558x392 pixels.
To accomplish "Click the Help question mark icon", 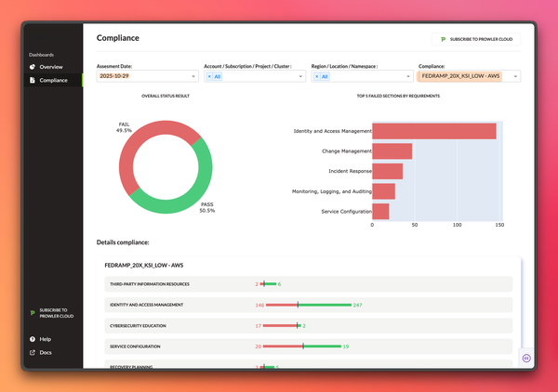I will point(33,339).
